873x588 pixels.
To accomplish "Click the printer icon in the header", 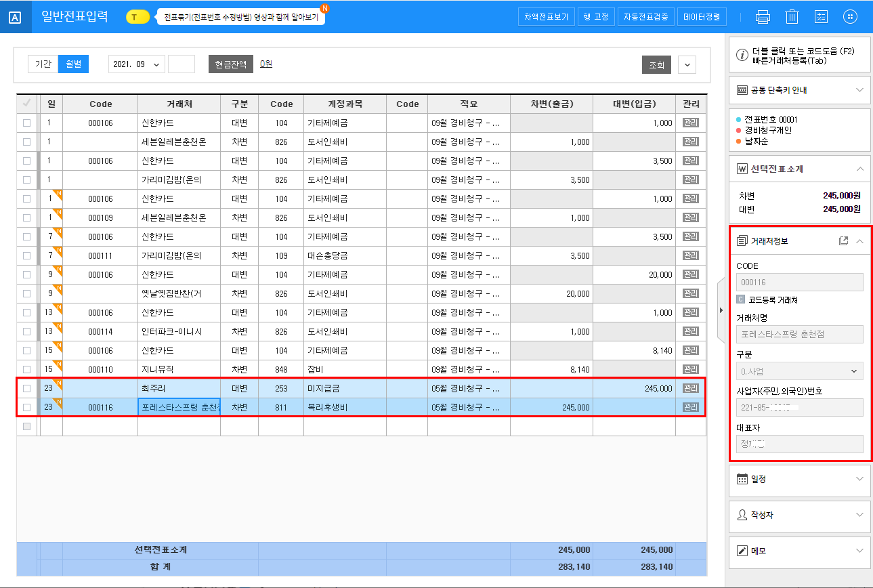I will pos(763,17).
